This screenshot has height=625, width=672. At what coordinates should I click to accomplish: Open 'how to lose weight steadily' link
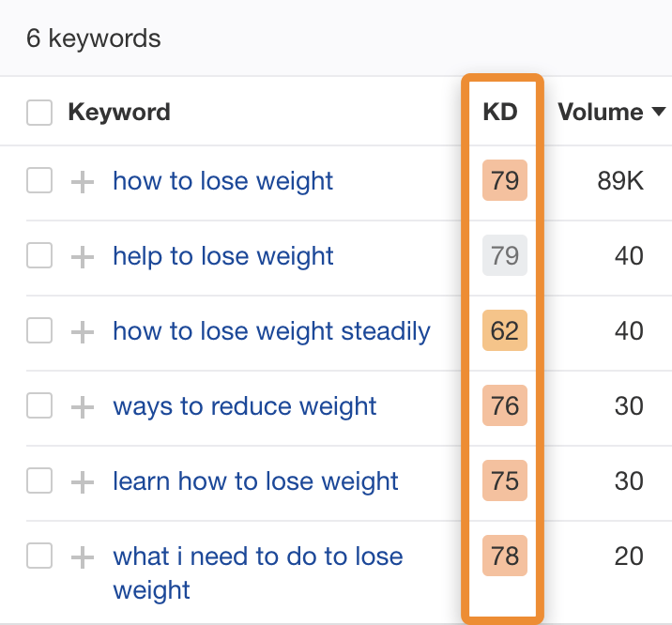271,331
